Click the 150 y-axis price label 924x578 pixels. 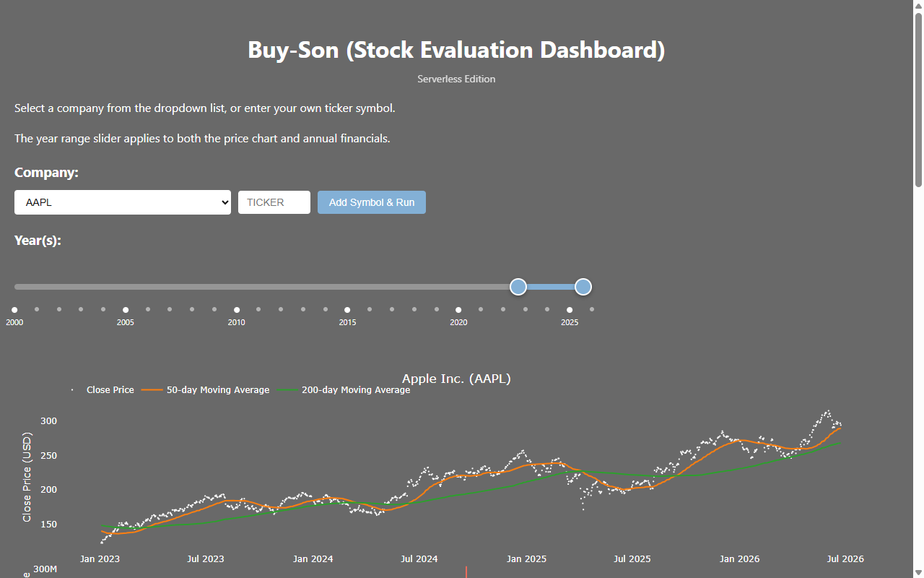pos(49,524)
